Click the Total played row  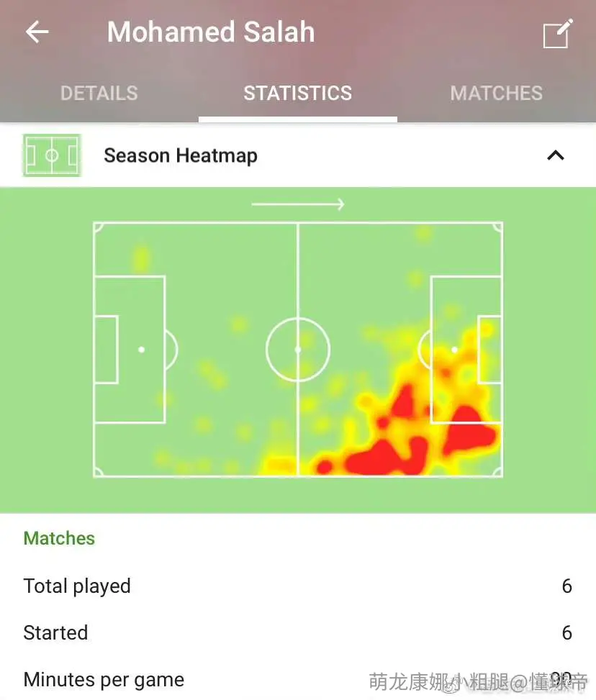pyautogui.click(x=298, y=586)
